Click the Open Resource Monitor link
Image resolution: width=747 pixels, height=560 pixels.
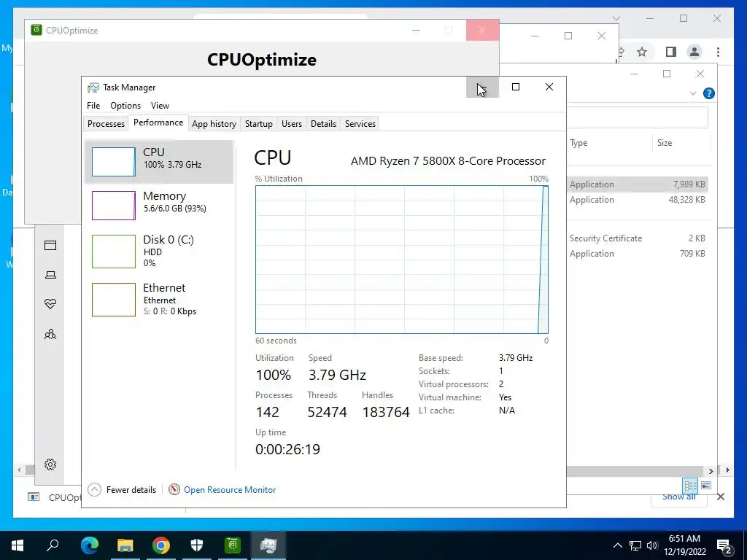(230, 489)
